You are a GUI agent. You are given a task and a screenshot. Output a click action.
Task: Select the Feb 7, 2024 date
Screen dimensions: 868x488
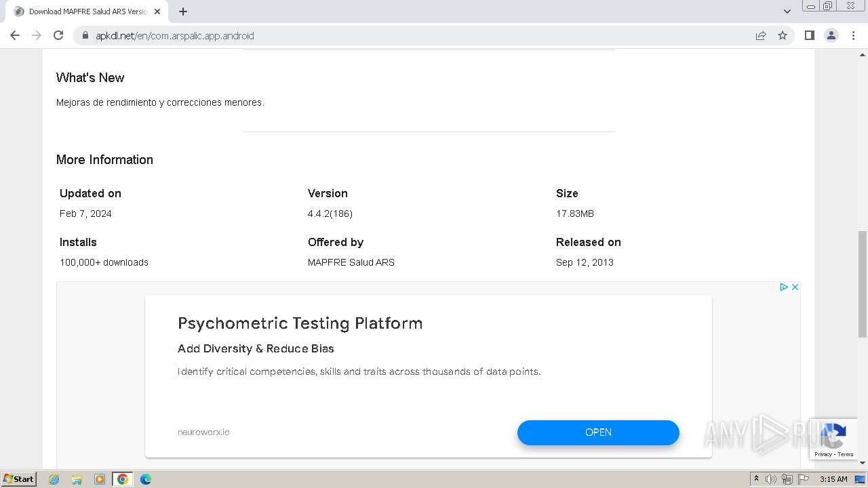pyautogui.click(x=85, y=213)
